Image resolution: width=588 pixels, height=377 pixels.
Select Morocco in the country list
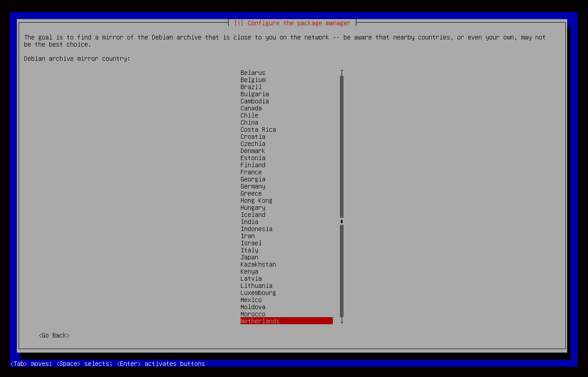(x=253, y=314)
